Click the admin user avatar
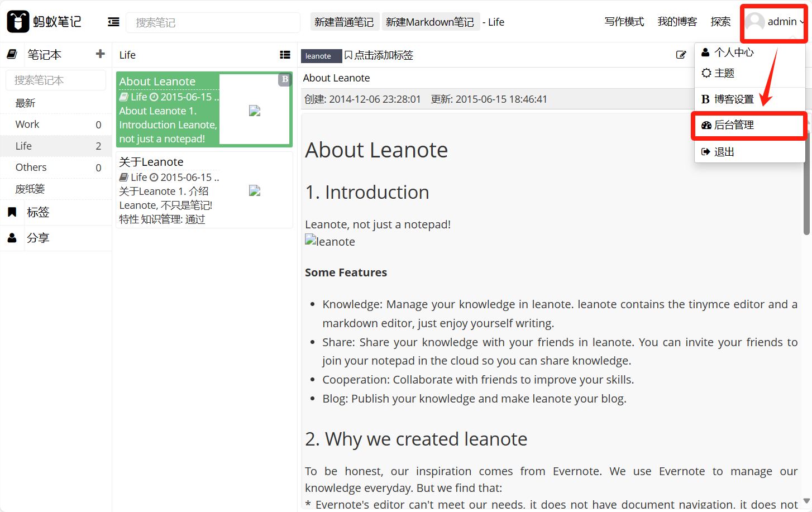This screenshot has height=512, width=812. [755, 22]
